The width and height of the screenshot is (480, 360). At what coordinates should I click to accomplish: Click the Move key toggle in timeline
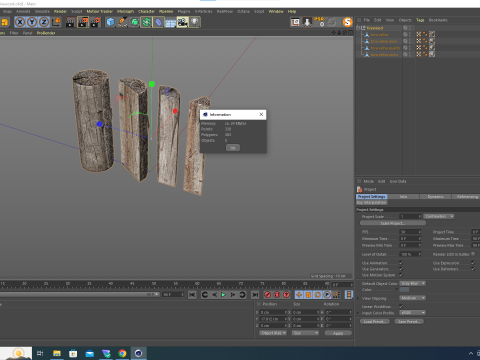point(299,295)
